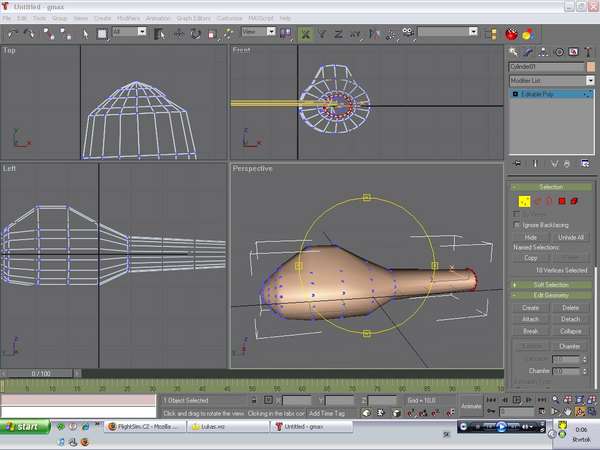Click the Pin Stack icon
The height and width of the screenshot is (450, 600).
517,164
